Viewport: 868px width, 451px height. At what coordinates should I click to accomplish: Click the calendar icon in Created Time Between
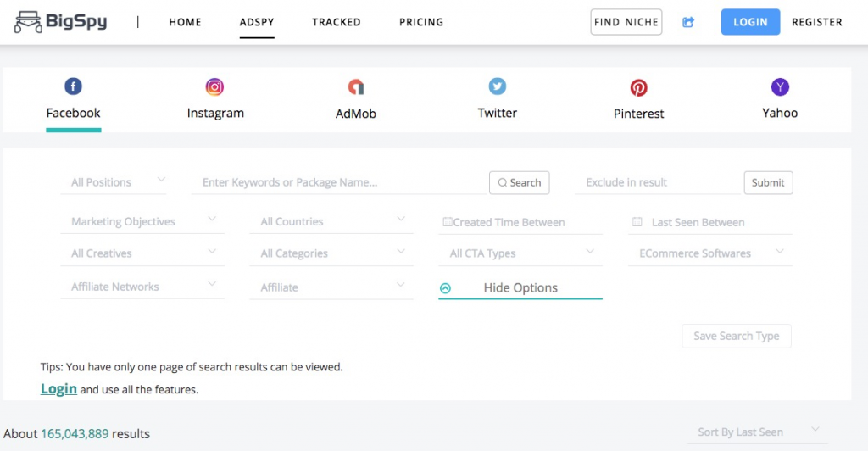[448, 222]
